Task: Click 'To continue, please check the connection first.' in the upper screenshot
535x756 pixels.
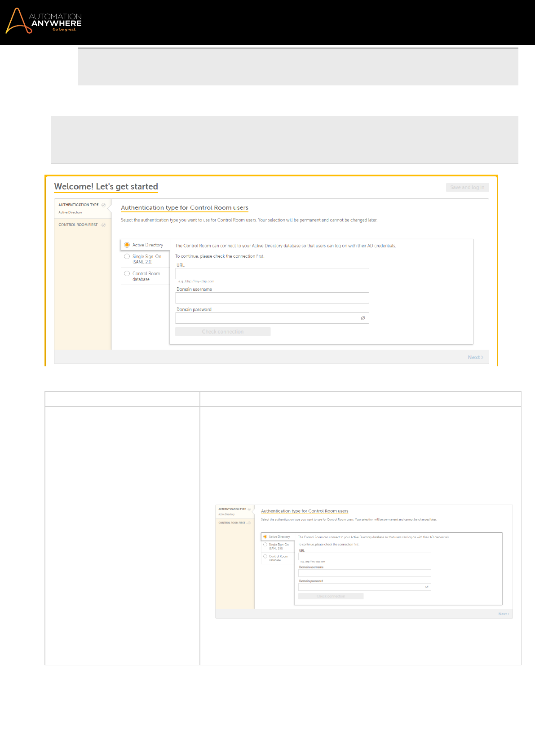Action: point(220,256)
